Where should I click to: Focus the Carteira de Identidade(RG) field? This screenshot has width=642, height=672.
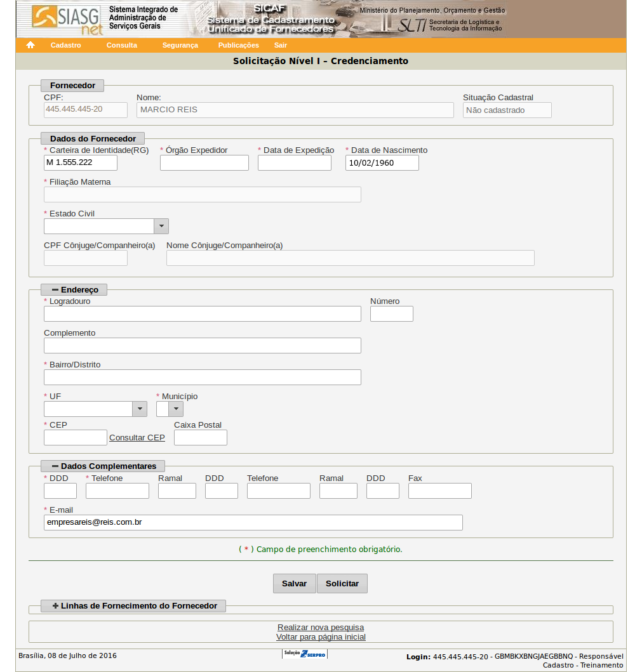coord(81,162)
